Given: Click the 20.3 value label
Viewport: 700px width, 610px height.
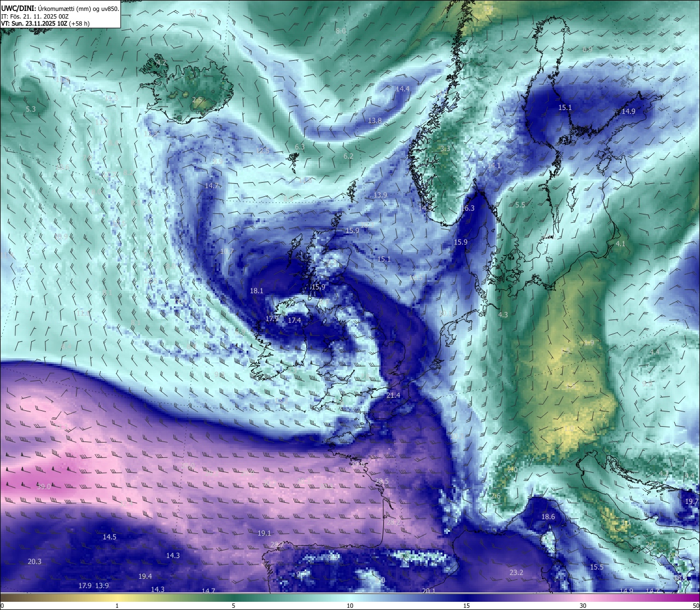Looking at the screenshot, I should point(34,561).
